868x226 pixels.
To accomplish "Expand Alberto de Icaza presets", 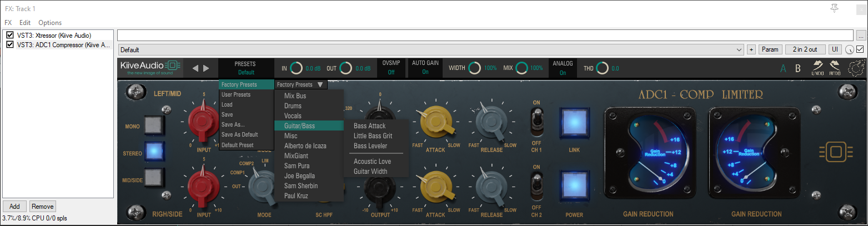I will pyautogui.click(x=309, y=146).
